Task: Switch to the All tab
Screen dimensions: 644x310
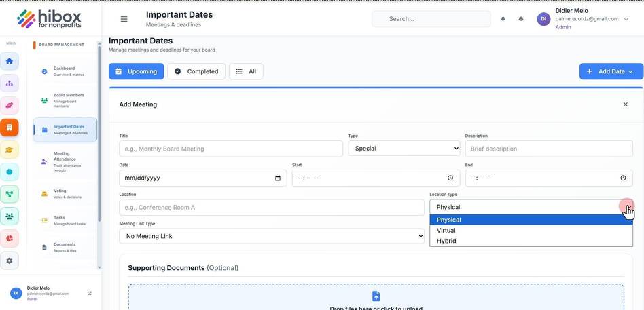Action: 246,71
